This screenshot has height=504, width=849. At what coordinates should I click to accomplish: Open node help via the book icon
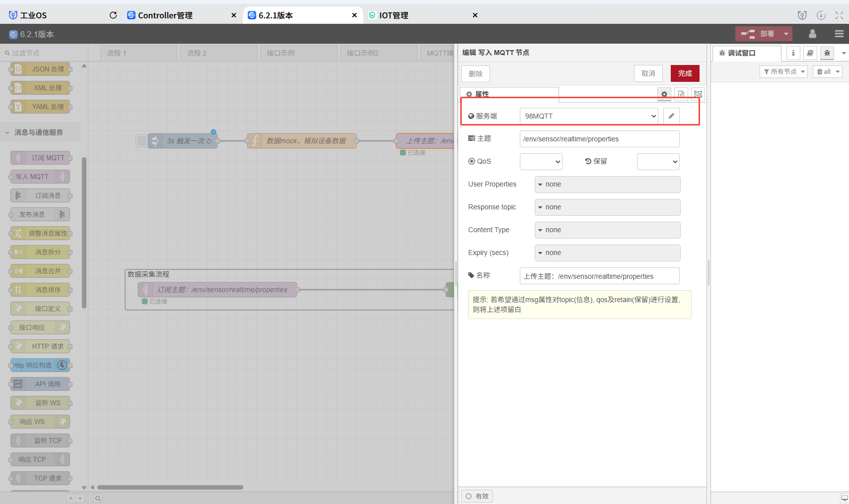coord(810,53)
